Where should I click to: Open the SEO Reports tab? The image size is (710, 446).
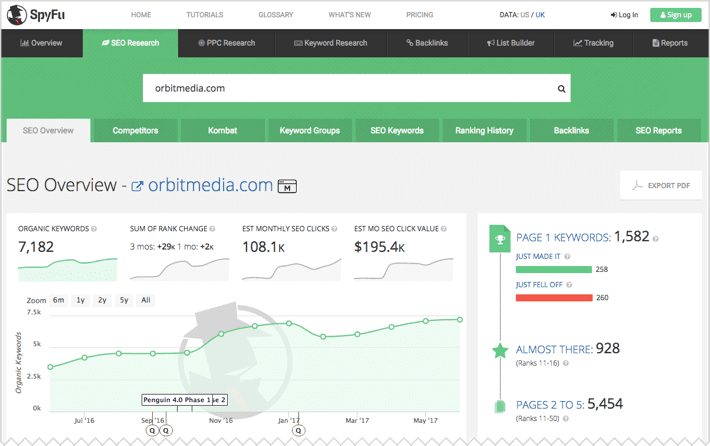coord(658,130)
